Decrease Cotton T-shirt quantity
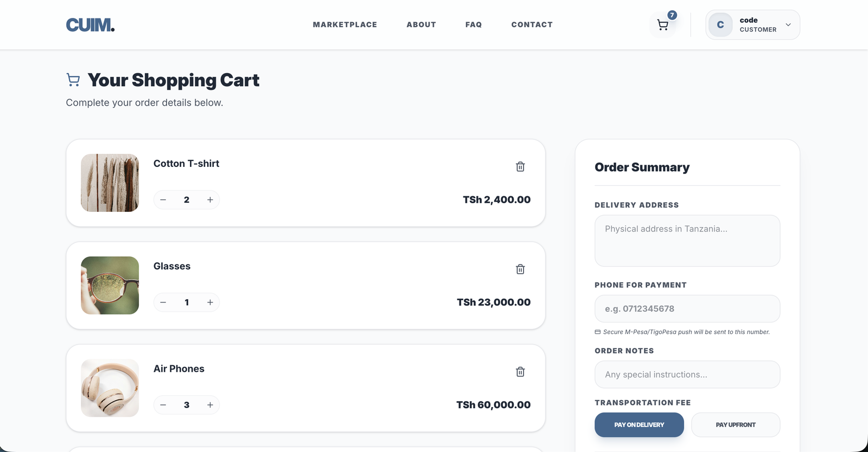The width and height of the screenshot is (868, 452). click(x=163, y=199)
